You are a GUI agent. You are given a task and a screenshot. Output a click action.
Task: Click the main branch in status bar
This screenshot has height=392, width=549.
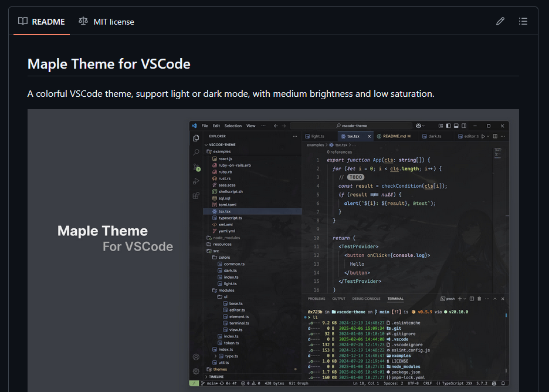click(210, 383)
